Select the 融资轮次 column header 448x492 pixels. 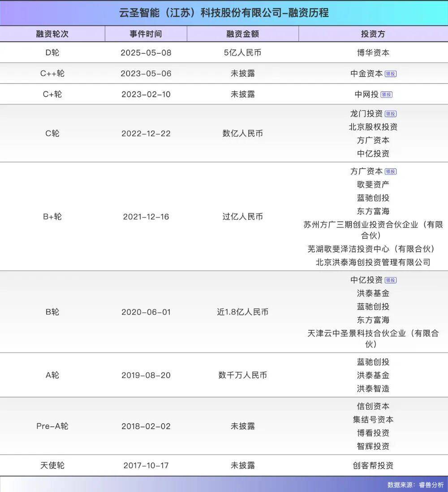tap(52, 34)
